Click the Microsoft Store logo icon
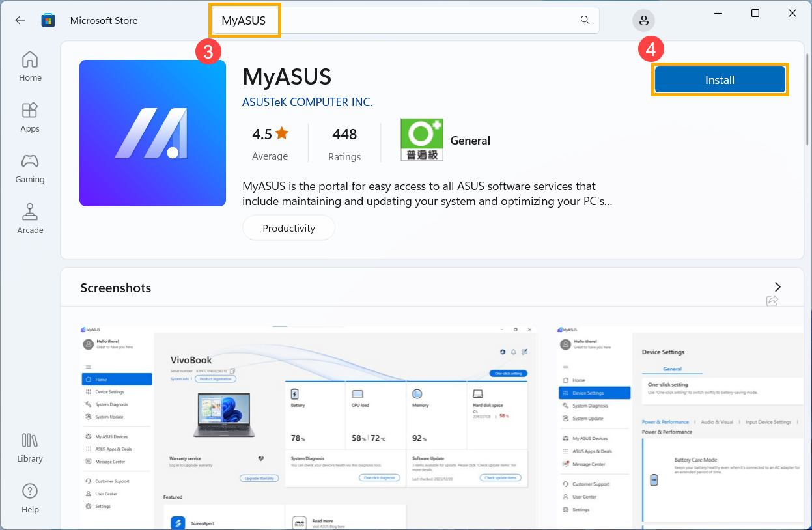Image resolution: width=812 pixels, height=530 pixels. point(48,20)
